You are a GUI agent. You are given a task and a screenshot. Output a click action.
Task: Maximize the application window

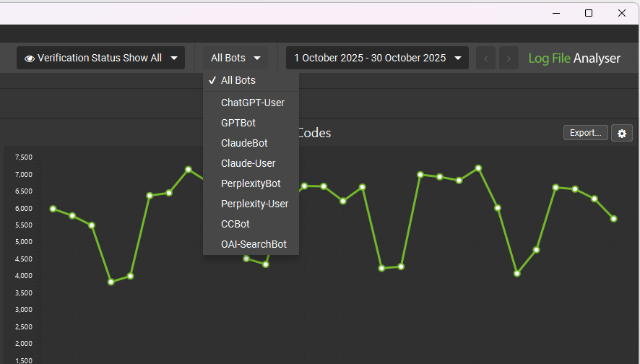(x=589, y=13)
